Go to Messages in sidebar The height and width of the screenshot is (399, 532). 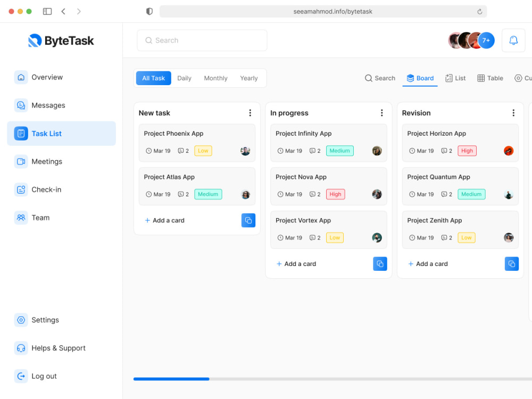click(48, 105)
